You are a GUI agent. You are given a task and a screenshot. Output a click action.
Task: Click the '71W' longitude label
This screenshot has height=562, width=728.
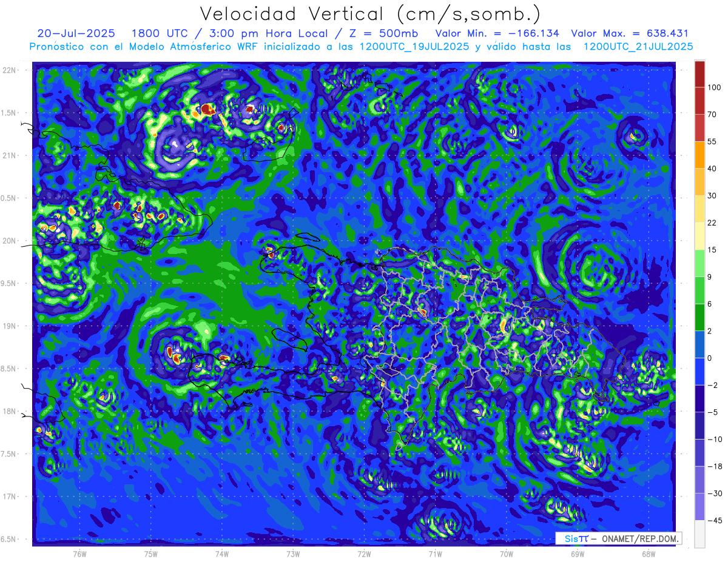pos(435,554)
